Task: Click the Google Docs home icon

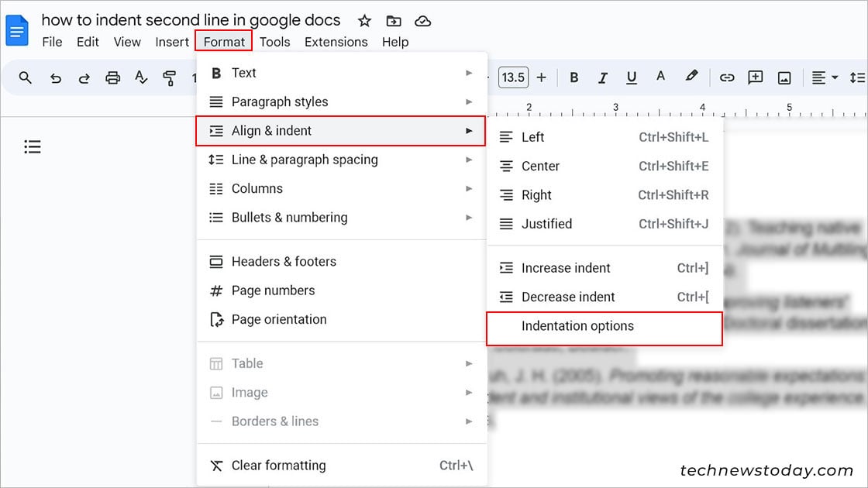Action: click(16, 30)
